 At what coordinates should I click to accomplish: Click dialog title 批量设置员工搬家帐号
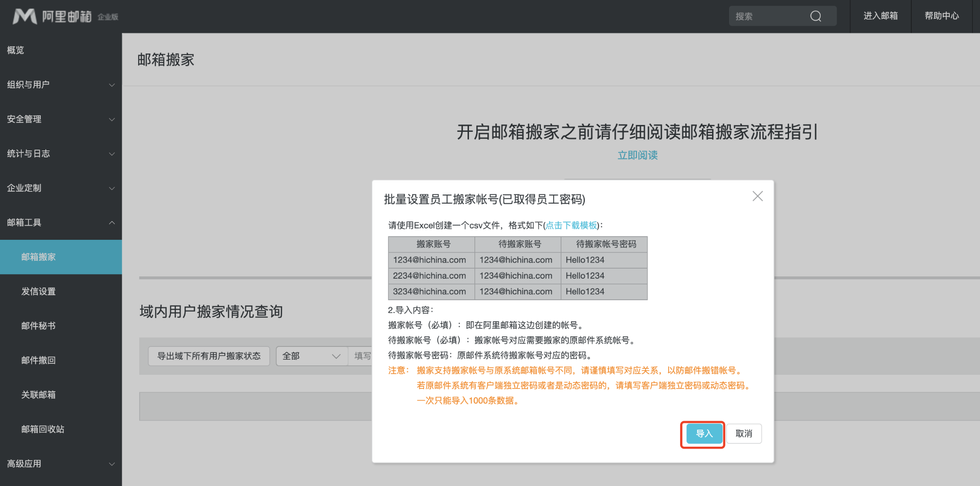pyautogui.click(x=485, y=200)
